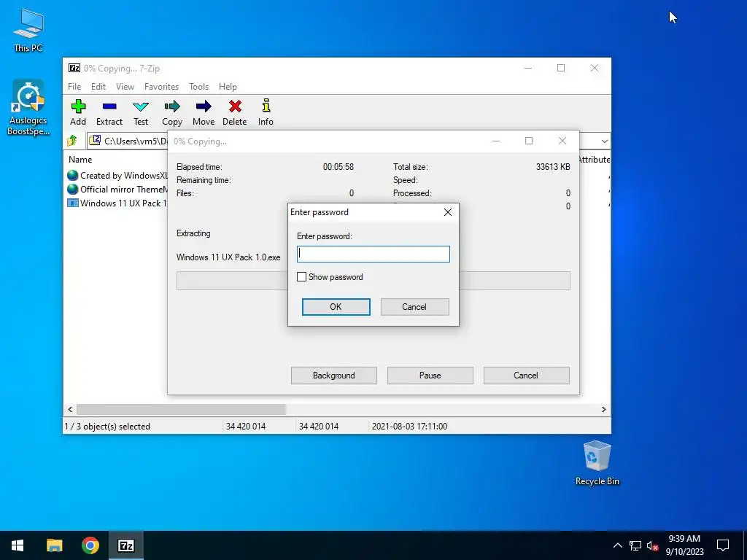Click the Add toolbar icon in 7-Zip
Screen dimensions: 747x560
78,113
